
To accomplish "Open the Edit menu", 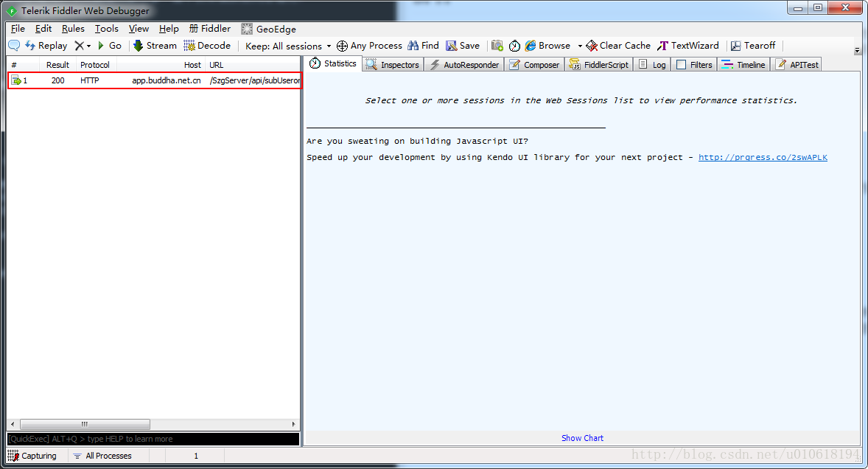I will click(x=43, y=29).
